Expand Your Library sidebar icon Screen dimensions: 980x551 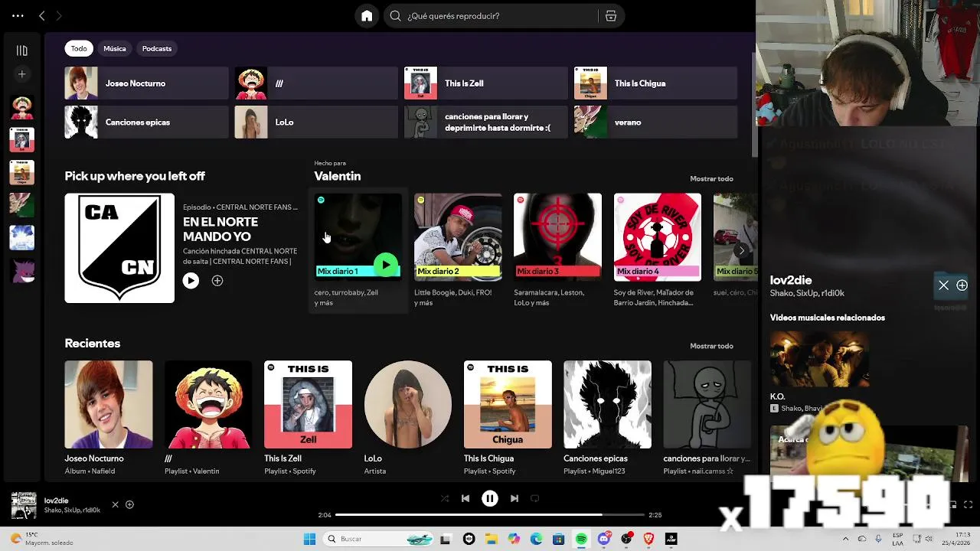pyautogui.click(x=21, y=51)
